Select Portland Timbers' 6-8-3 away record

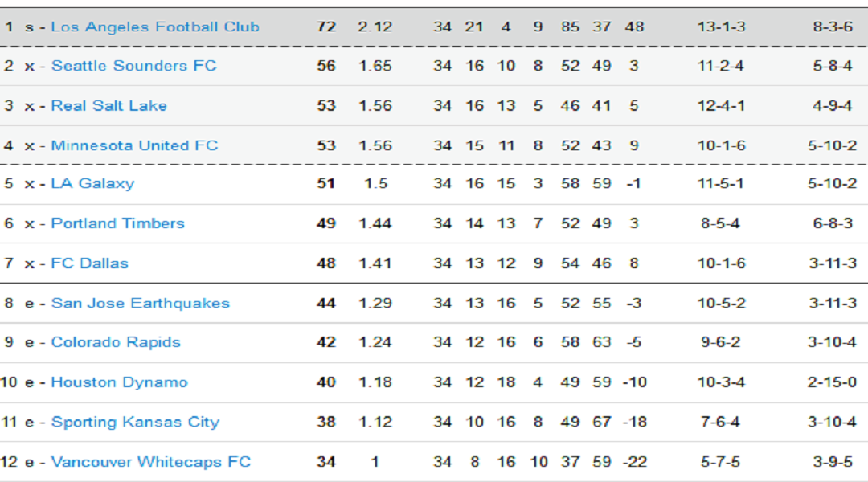[x=832, y=223]
